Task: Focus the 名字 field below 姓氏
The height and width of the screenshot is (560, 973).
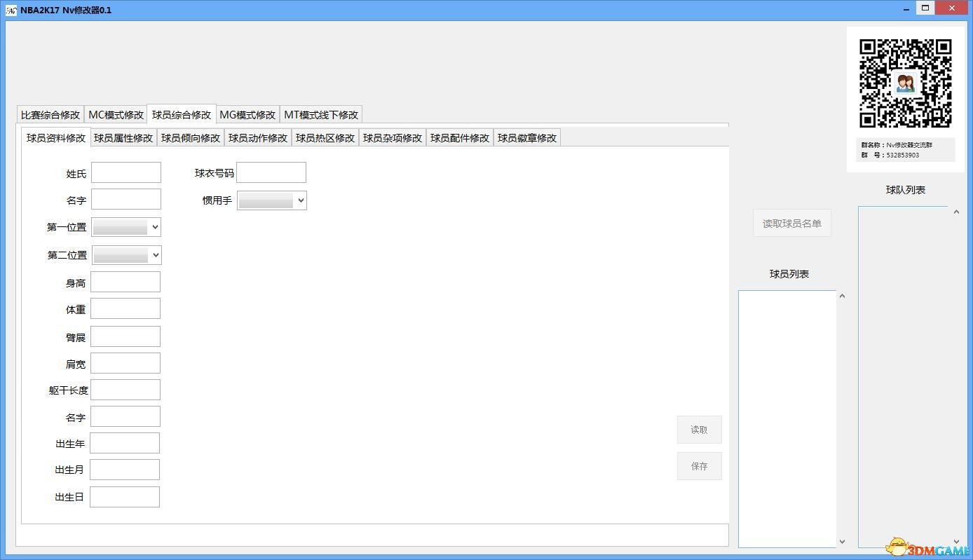Action: tap(126, 199)
